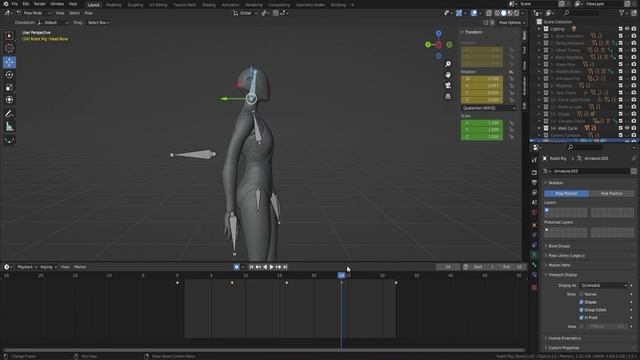Click the pan hand viewport icon
The height and width of the screenshot is (360, 640).
[x=448, y=75]
